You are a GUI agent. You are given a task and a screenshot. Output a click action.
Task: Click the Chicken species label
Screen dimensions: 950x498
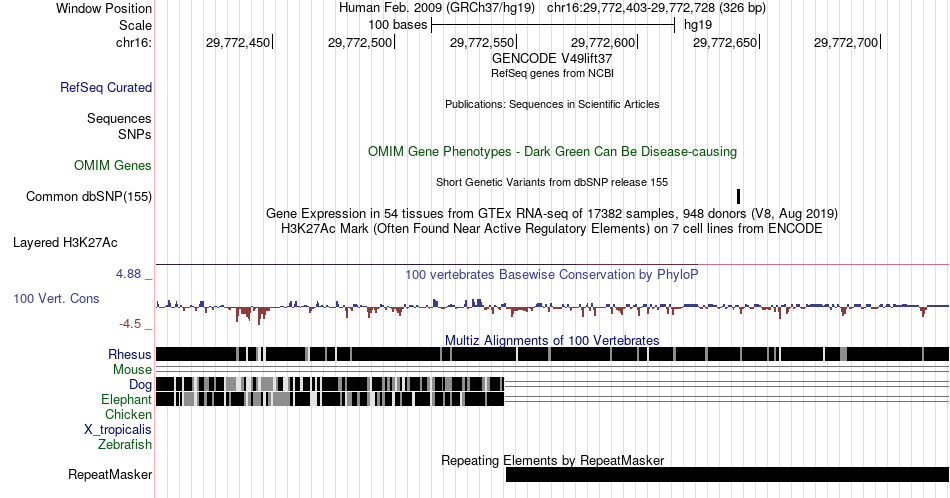point(128,414)
